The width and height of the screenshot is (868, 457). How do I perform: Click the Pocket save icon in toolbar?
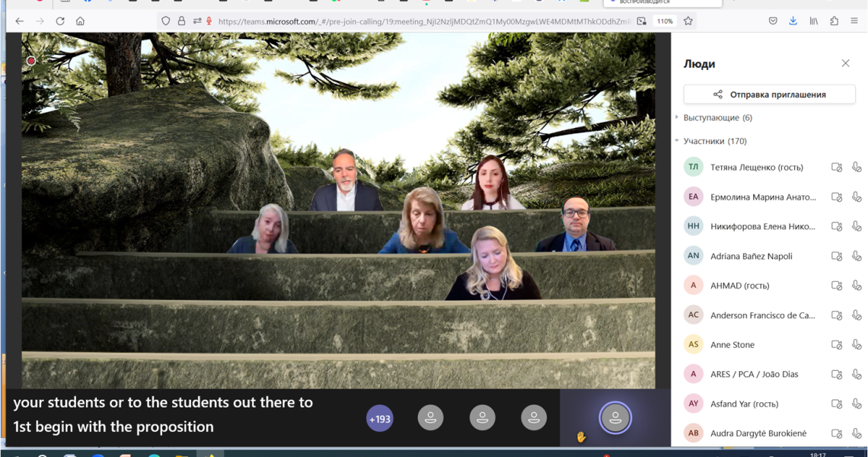point(773,21)
